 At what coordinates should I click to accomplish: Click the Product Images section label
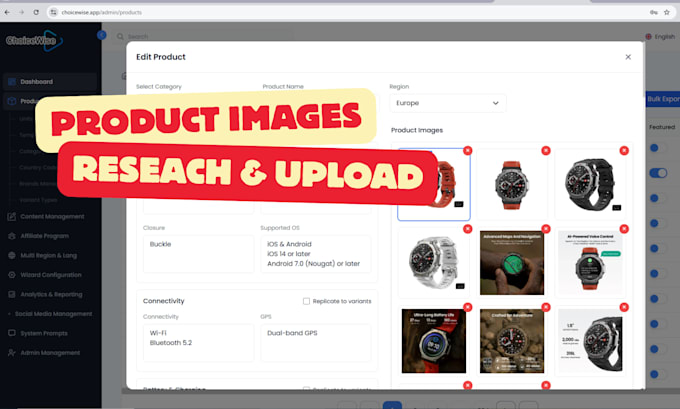tap(417, 130)
